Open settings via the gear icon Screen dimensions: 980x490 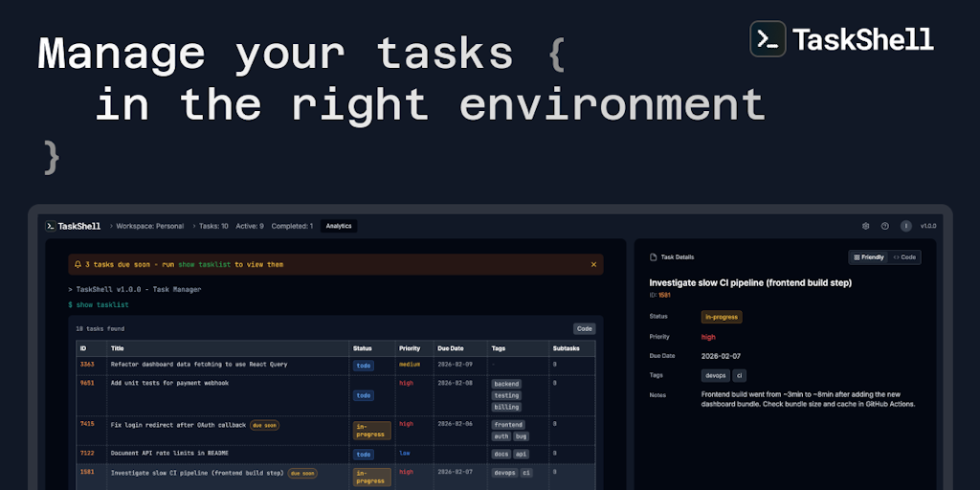(865, 226)
